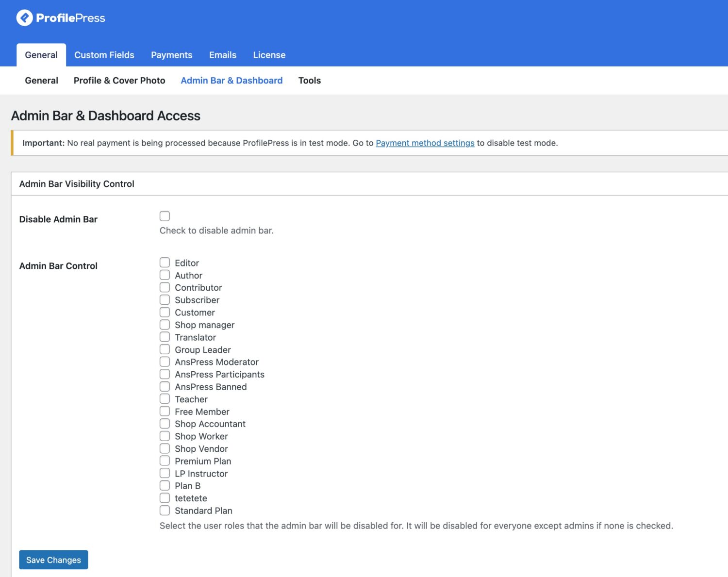Switch to the Profile & Cover Photo section

(x=119, y=80)
